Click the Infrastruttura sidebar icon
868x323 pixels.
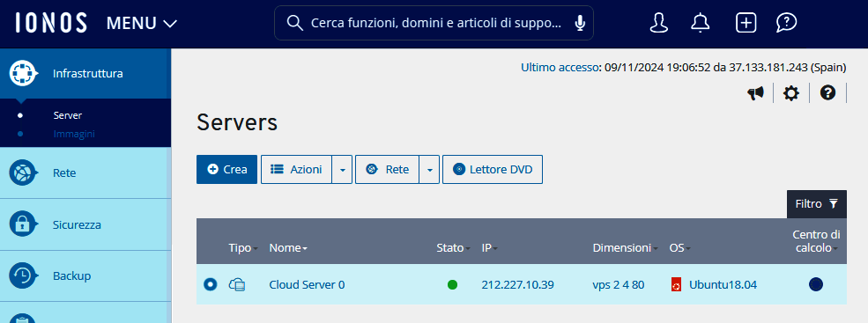point(23,74)
